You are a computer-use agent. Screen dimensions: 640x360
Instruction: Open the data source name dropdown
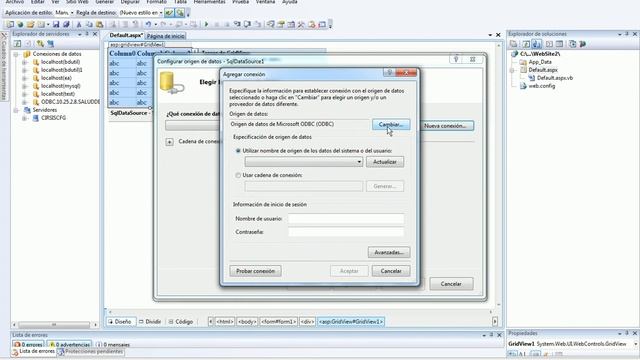coord(359,162)
